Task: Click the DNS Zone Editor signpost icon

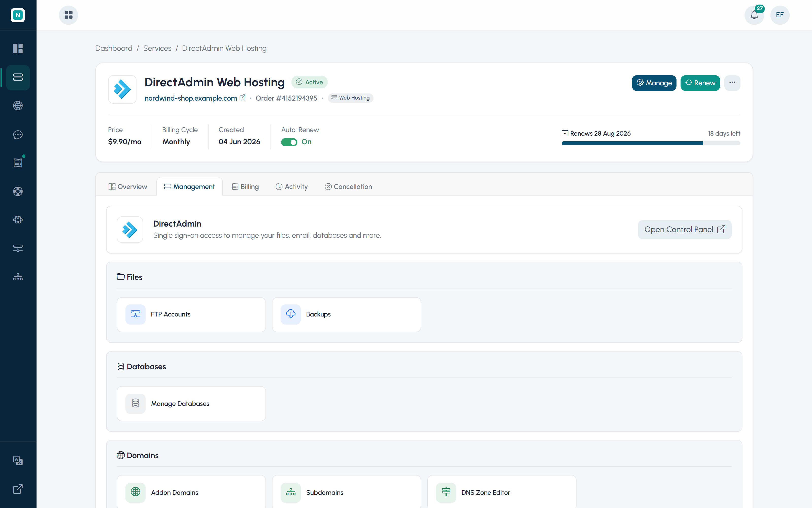Action: click(x=446, y=492)
